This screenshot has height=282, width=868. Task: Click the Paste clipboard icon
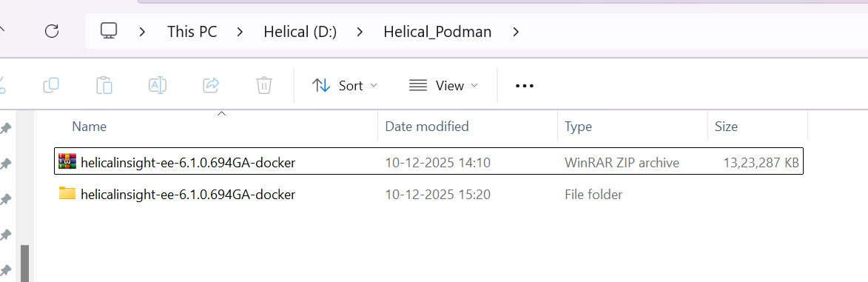[x=104, y=85]
